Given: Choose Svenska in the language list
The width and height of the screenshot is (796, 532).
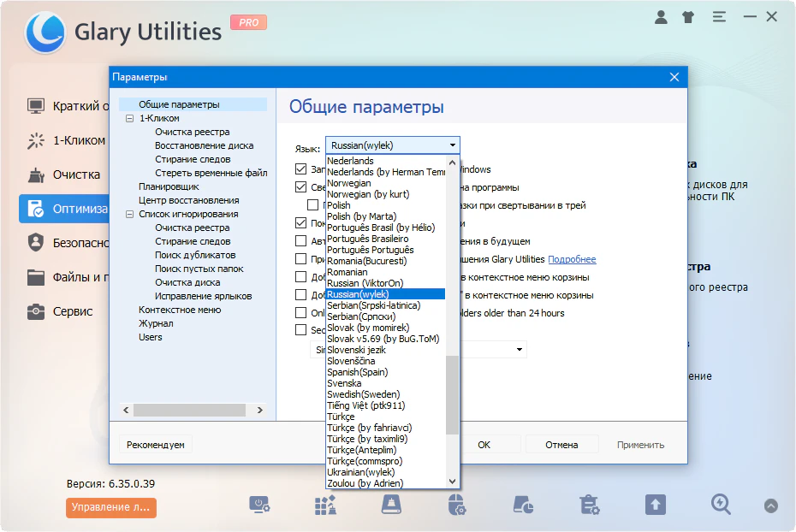Looking at the screenshot, I should [x=344, y=383].
